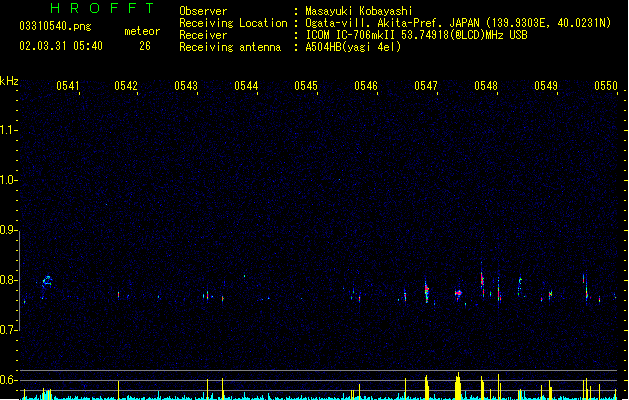629x400 pixels.
Task: Click the observer name Masayuki Kobayashi
Action: pyautogui.click(x=359, y=11)
